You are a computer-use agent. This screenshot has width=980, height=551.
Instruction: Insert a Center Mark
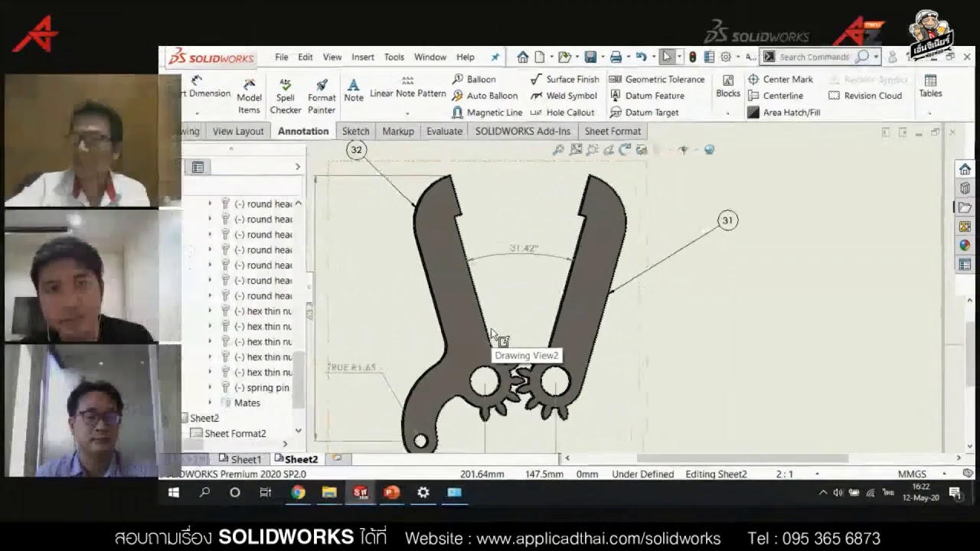[x=780, y=79]
